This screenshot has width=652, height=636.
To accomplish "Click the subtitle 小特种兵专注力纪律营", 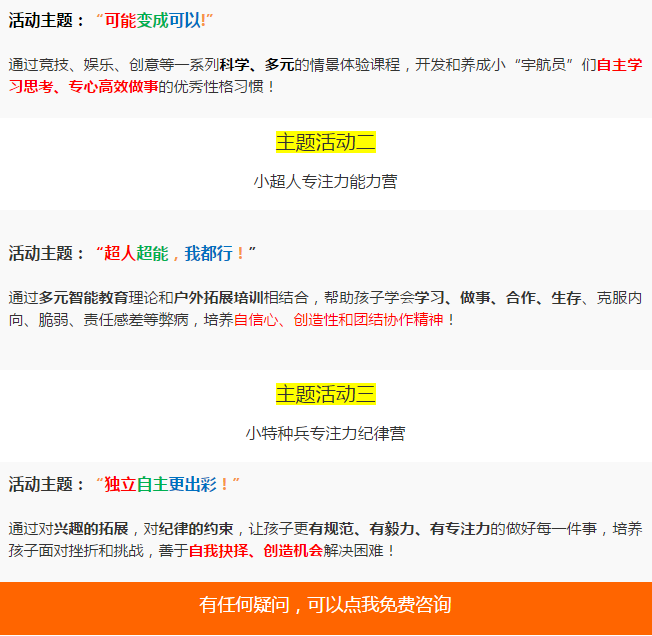I will pyautogui.click(x=326, y=434).
